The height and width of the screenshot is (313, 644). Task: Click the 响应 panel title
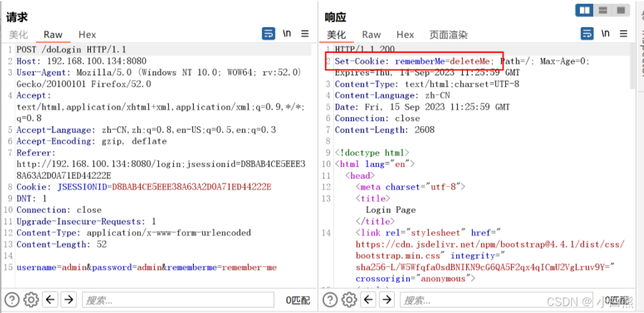pyautogui.click(x=336, y=17)
